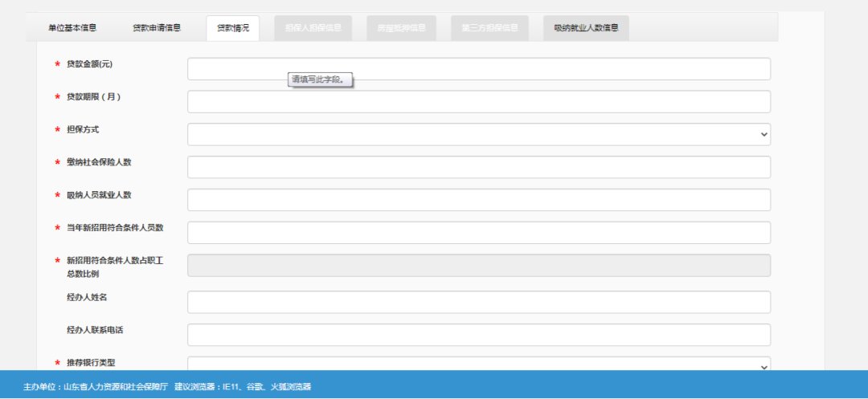Click the greyed-out 担保人担保信息 tab
This screenshot has width=868, height=399.
click(x=313, y=28)
